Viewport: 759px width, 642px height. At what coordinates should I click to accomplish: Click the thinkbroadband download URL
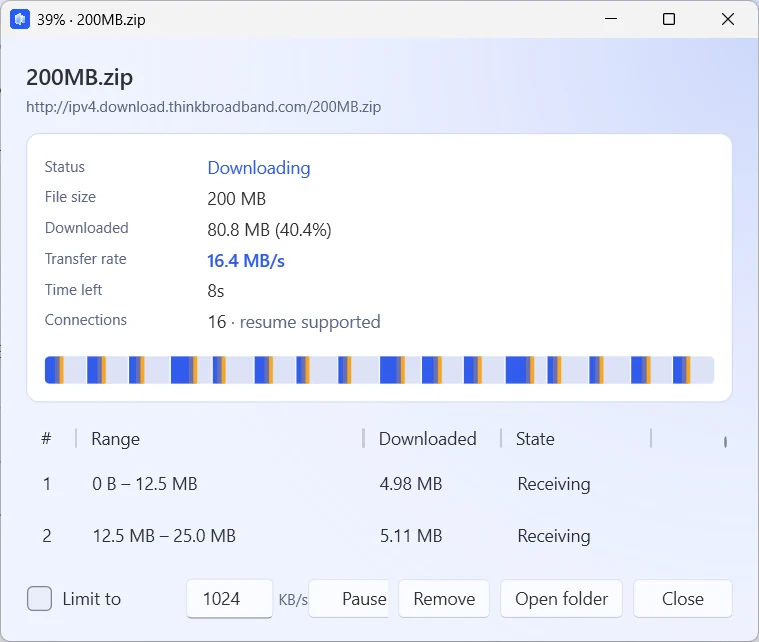click(x=203, y=107)
